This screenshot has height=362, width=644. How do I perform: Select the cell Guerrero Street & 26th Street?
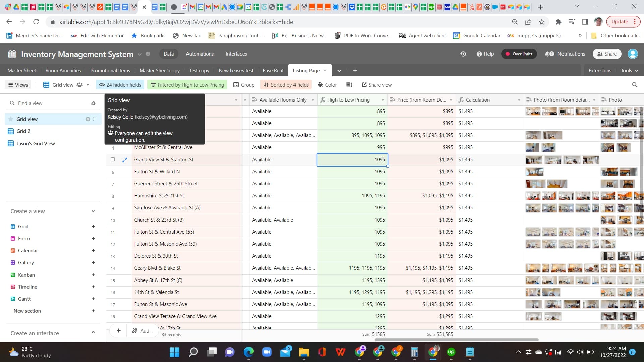tap(186, 184)
